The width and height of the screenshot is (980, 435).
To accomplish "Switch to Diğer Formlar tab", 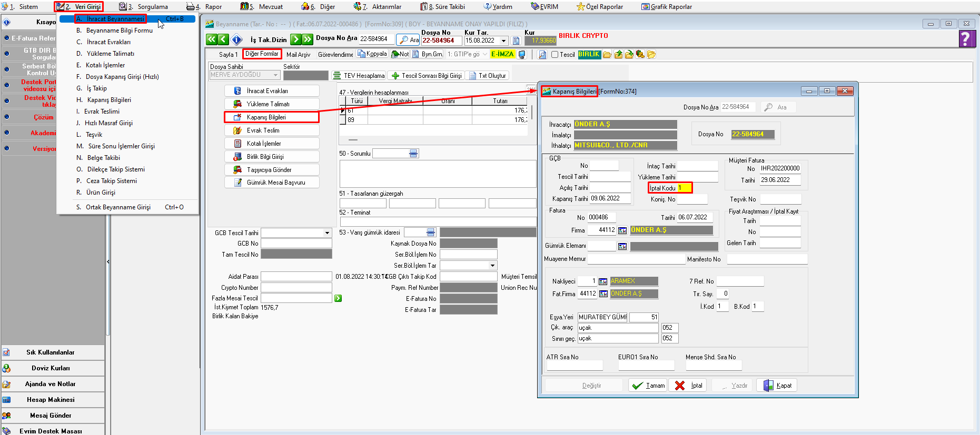I will tap(262, 54).
